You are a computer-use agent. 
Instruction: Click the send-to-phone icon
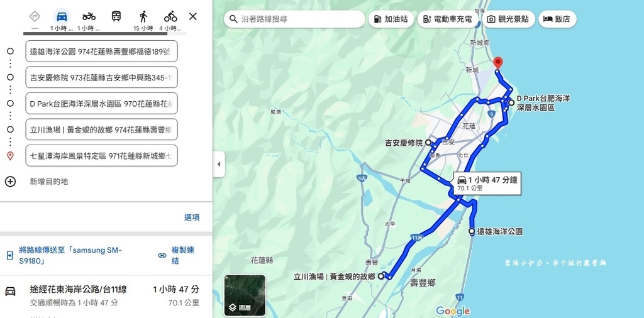click(10, 255)
